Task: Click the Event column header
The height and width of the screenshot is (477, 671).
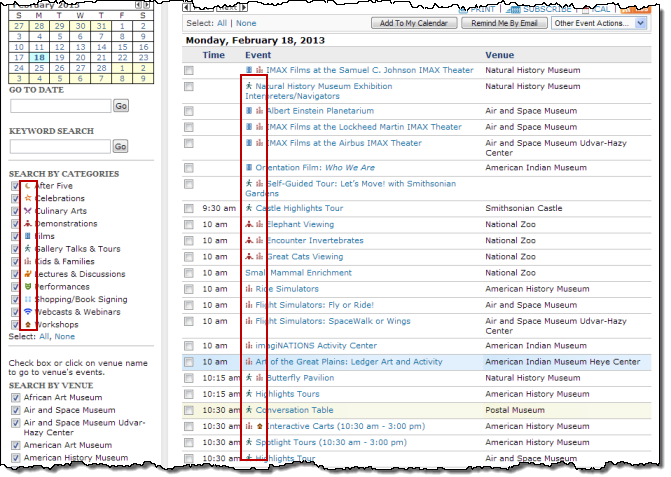Action: click(258, 55)
